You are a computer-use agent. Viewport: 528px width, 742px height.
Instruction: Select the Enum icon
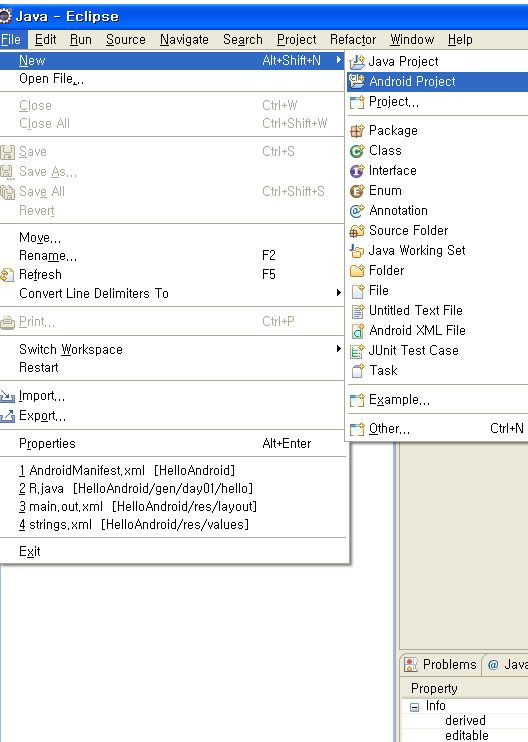357,191
